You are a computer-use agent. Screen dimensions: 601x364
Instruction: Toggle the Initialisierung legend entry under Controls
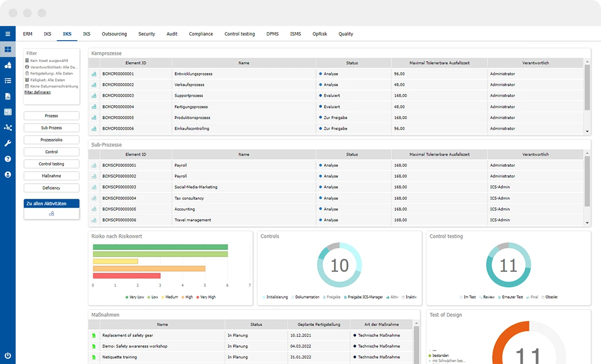coord(275,297)
